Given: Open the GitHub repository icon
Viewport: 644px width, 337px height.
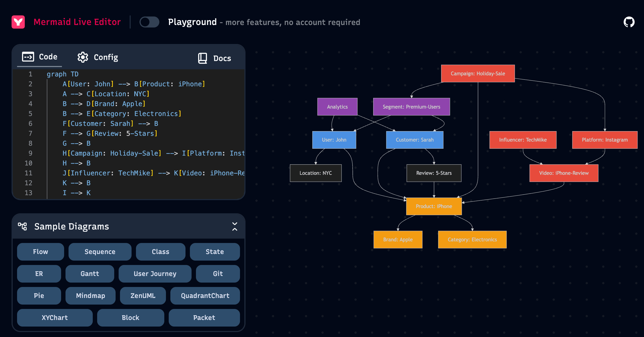Looking at the screenshot, I should (x=629, y=22).
